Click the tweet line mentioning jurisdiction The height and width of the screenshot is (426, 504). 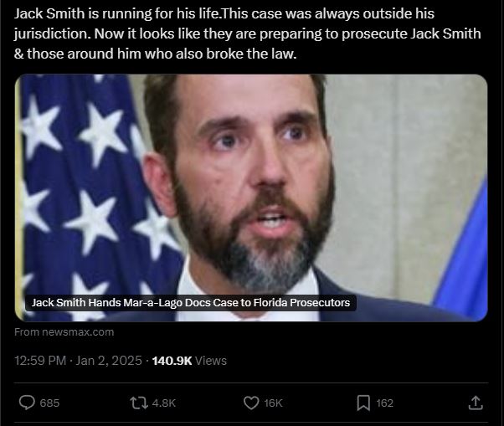pyautogui.click(x=247, y=33)
